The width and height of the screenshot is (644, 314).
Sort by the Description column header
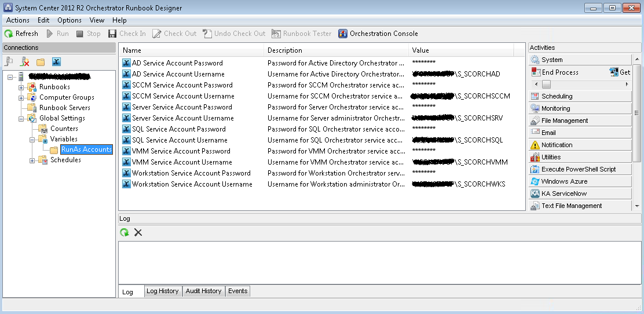click(x=336, y=50)
